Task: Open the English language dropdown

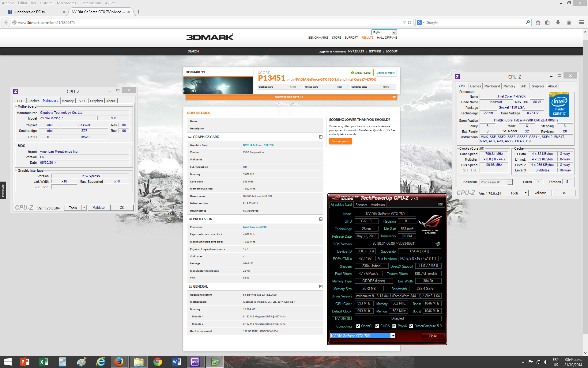Action: pos(384,32)
